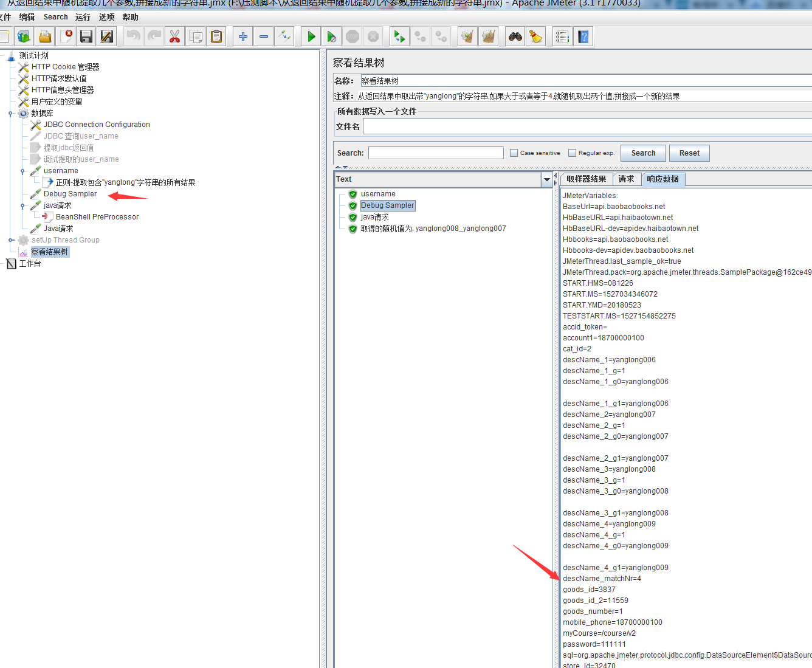The width and height of the screenshot is (812, 668).
Task: Open the 帮助 menu
Action: pos(130,17)
